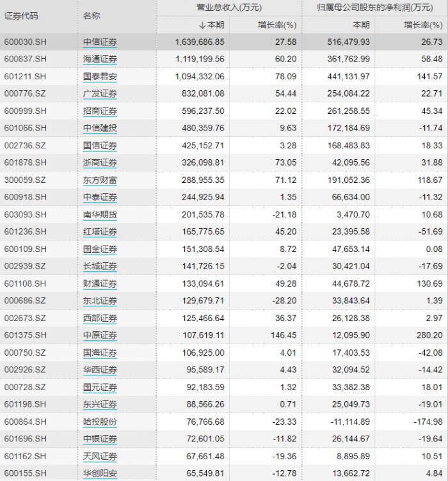Click the 证券代码 column header
Viewport: 448px width, 481px height.
(21, 16)
